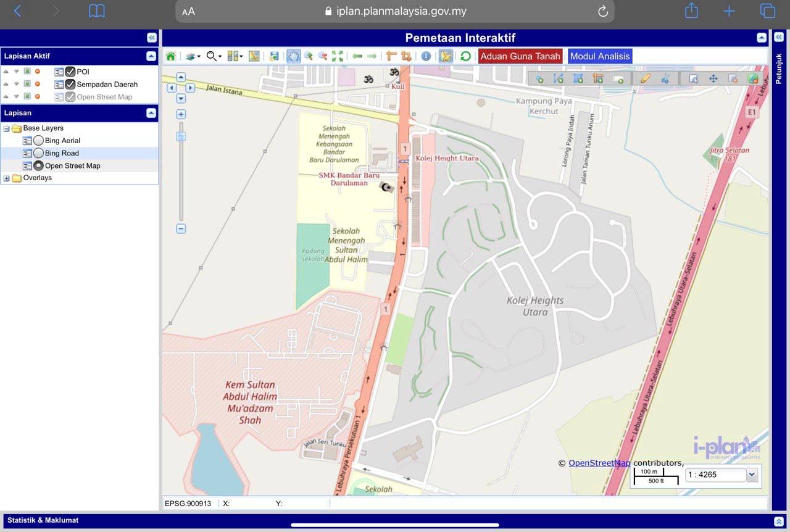Viewport: 790px width, 532px height.
Task: Click the blue feature info icon
Action: click(426, 56)
